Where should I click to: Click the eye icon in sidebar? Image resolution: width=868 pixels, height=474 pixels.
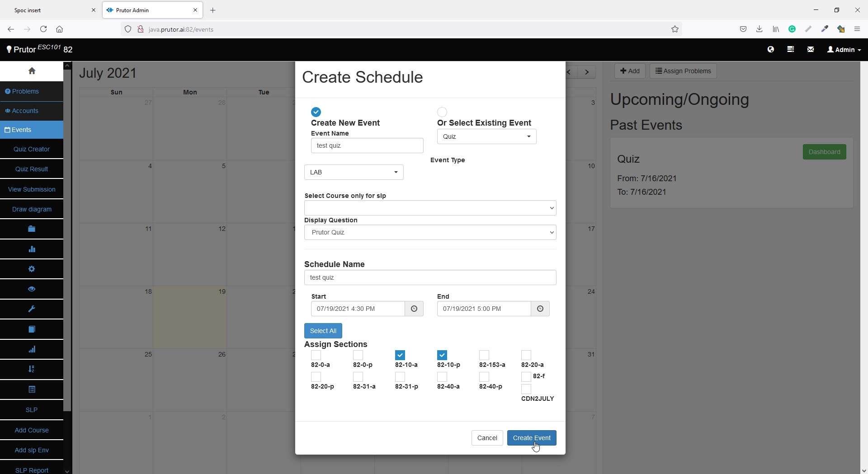coord(32,289)
